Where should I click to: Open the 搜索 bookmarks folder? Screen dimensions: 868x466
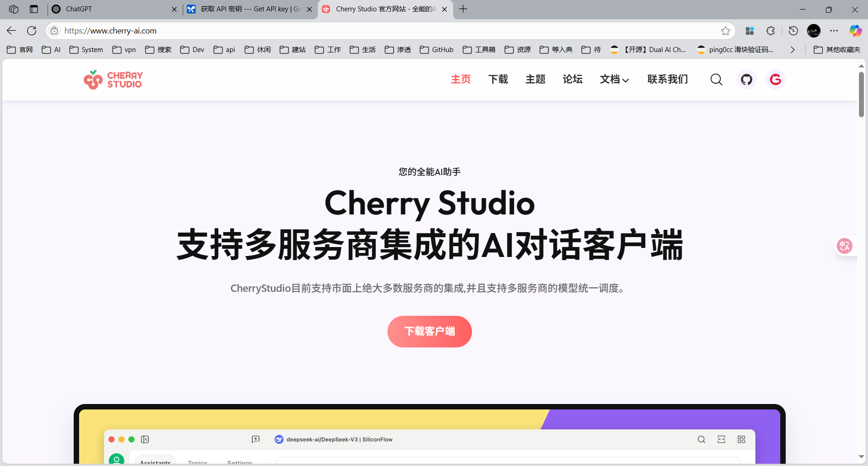[x=158, y=50]
